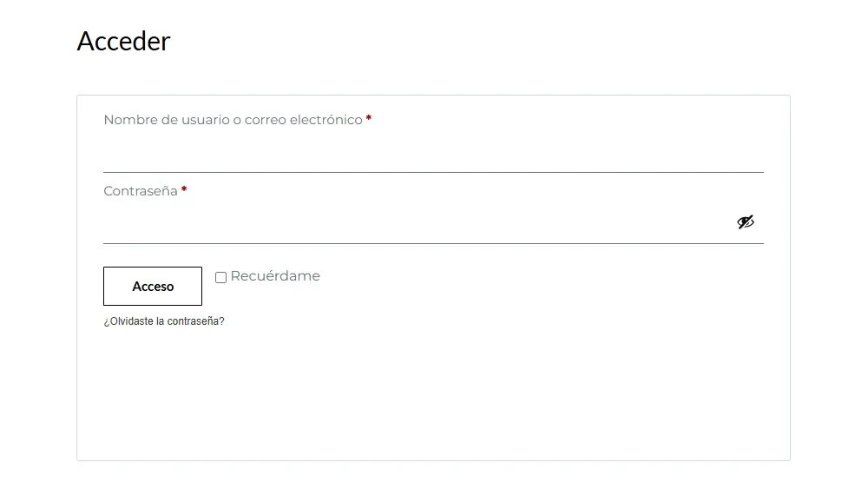Screen dimensions: 868x489
Task: Click the word "Acceso" on the login button
Action: (x=153, y=287)
